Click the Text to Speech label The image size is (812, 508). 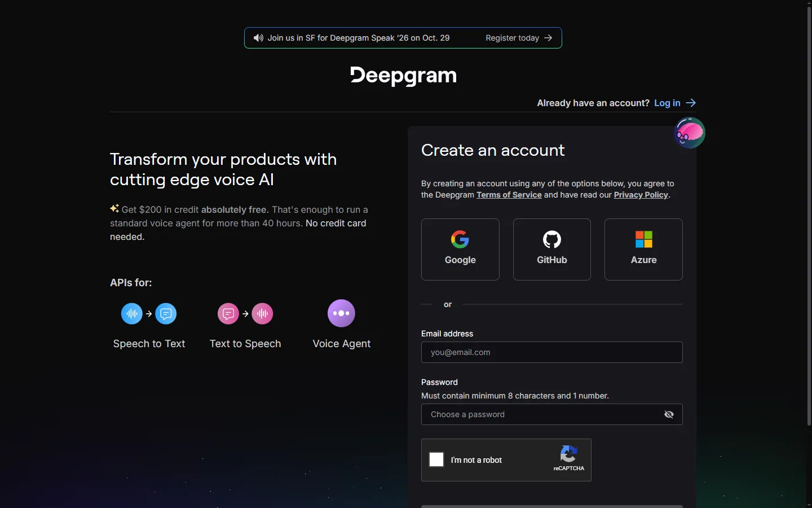pos(245,344)
